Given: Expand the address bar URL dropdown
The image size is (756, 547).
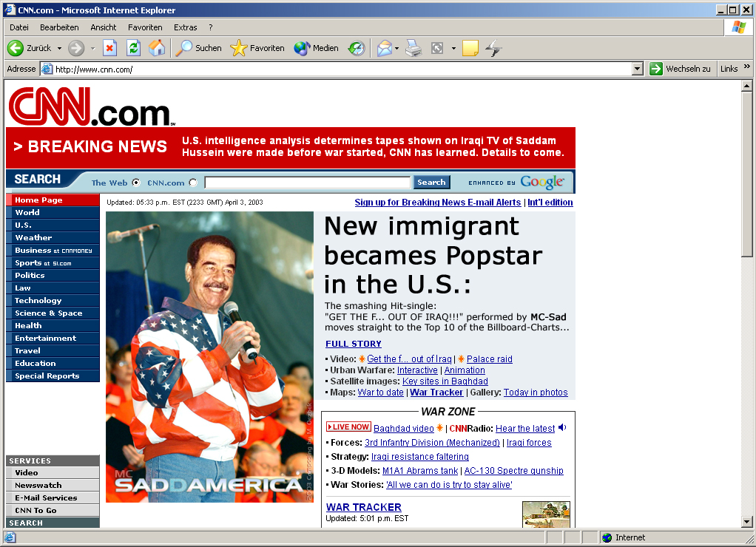Looking at the screenshot, I should coord(638,69).
